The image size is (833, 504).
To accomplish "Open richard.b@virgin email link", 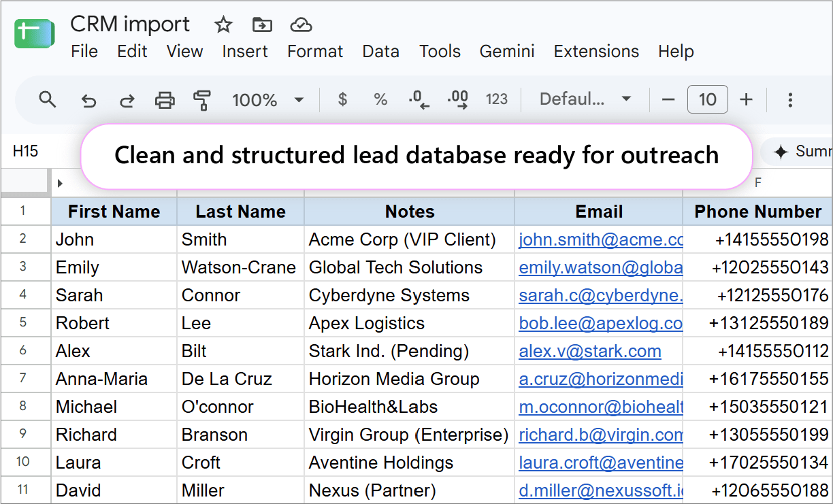I will (601, 435).
